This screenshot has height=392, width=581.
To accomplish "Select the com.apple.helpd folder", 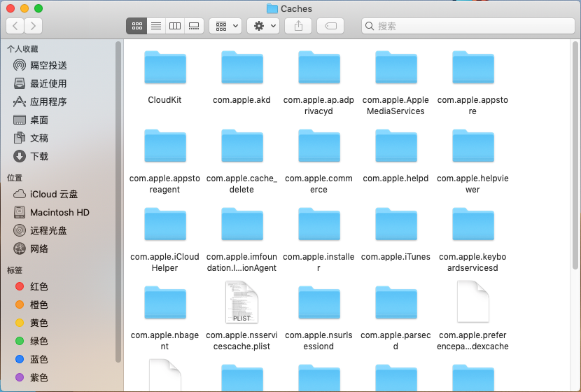I will click(x=396, y=146).
